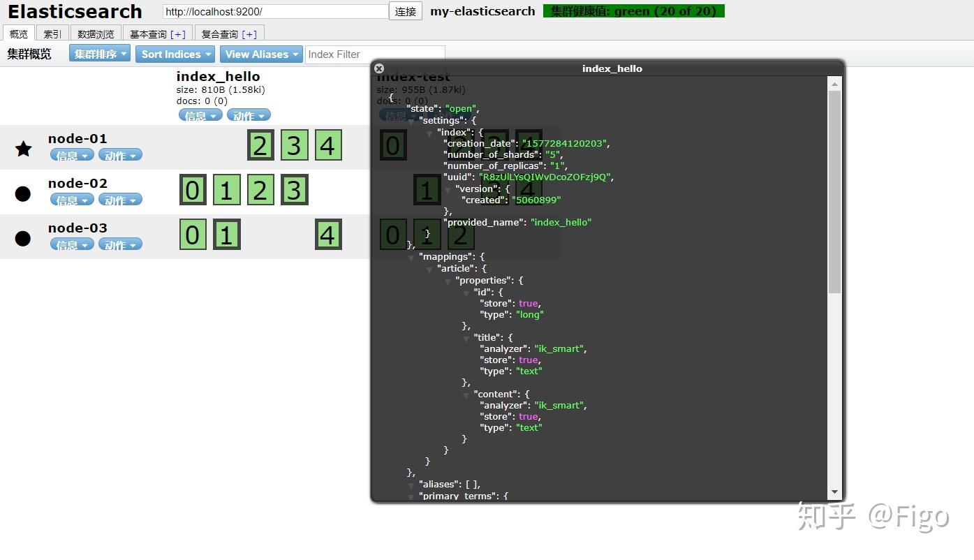Select shard 2 of index_hello on node-01
The image size is (974, 560).
[260, 146]
